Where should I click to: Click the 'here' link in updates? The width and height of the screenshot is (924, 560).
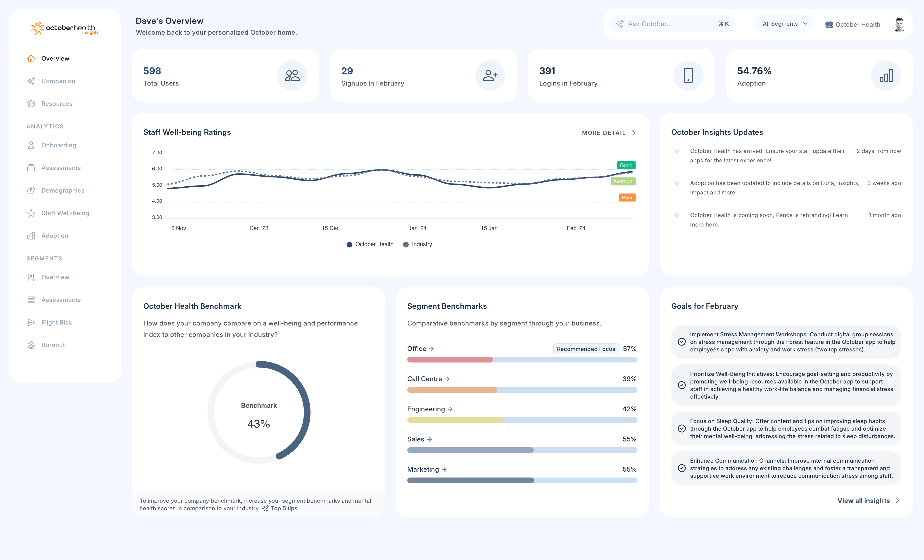tap(711, 225)
